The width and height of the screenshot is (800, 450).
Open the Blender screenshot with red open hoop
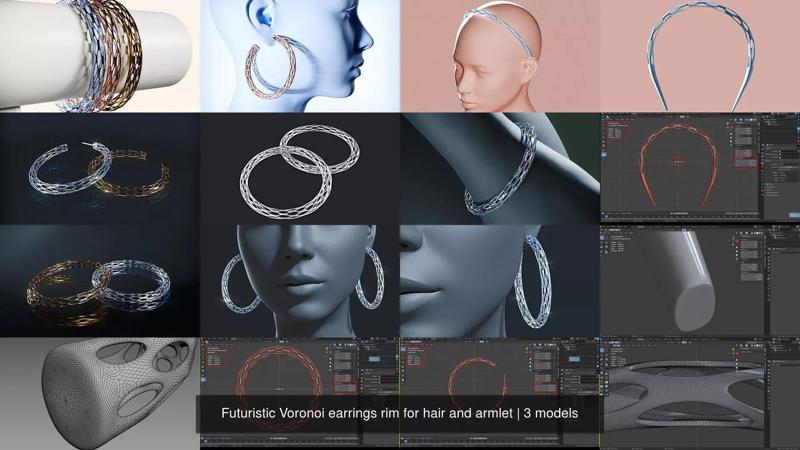tap(500, 394)
